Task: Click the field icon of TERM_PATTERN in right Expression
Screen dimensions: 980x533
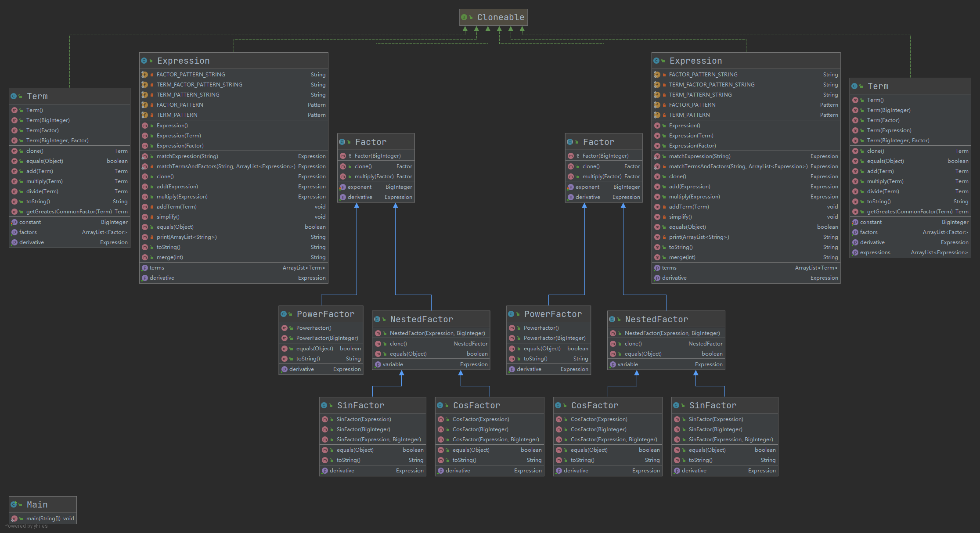Action: coord(657,115)
